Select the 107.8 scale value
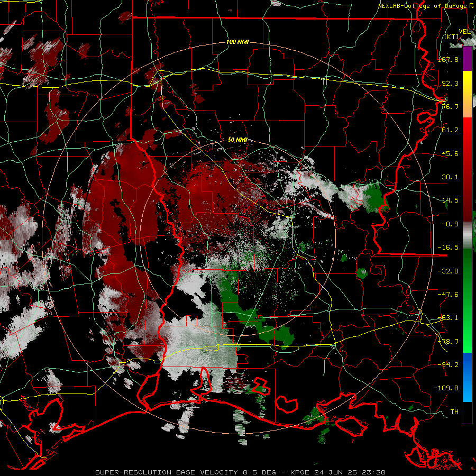The height and width of the screenshot is (476, 476). (x=448, y=59)
